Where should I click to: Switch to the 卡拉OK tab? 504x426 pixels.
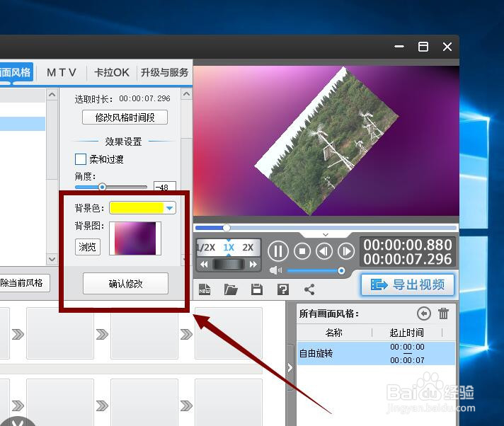112,72
